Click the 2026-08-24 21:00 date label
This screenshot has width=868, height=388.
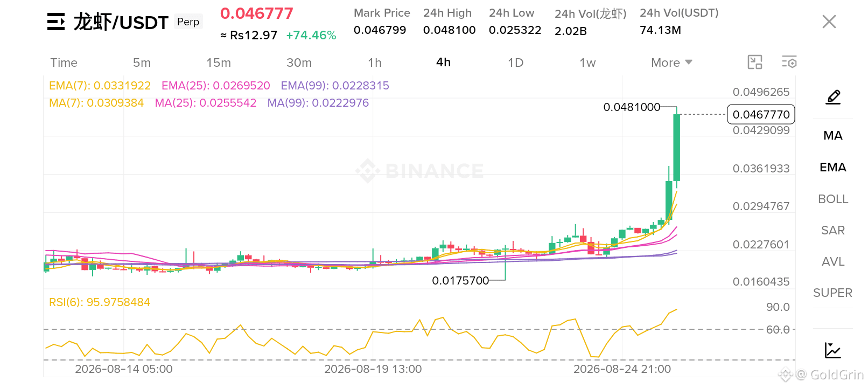coord(622,369)
